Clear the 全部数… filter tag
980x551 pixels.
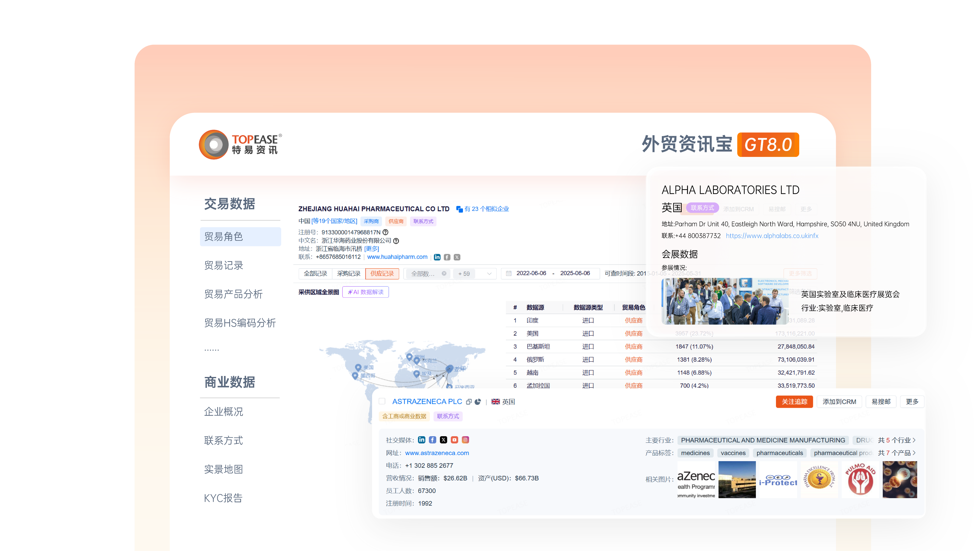coord(444,273)
